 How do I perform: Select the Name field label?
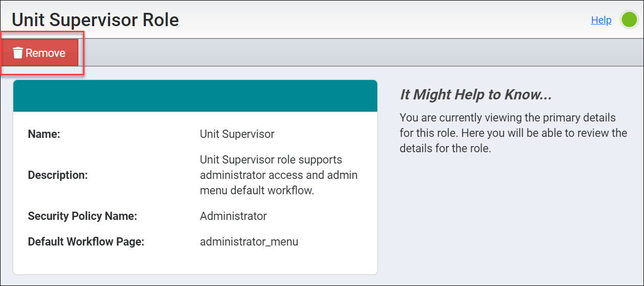click(x=44, y=134)
